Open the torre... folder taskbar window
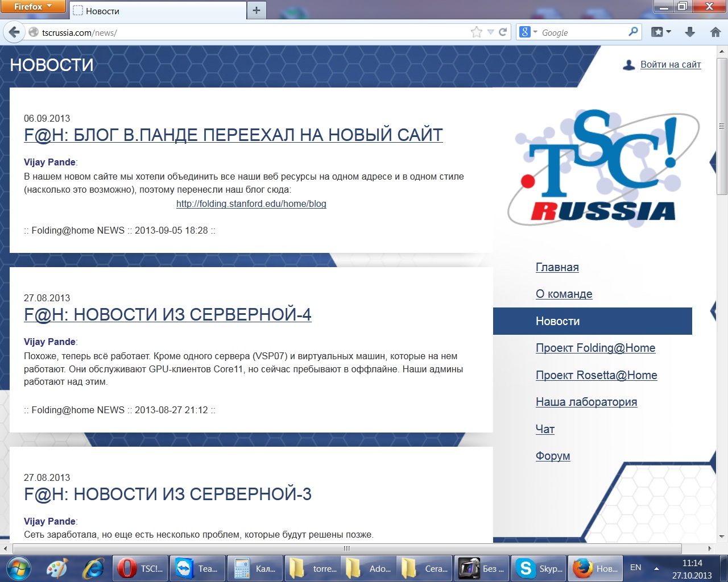 click(x=312, y=568)
